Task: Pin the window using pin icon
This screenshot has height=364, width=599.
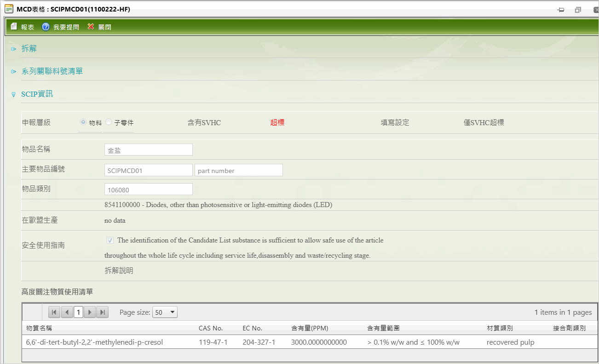Action: 561,10
